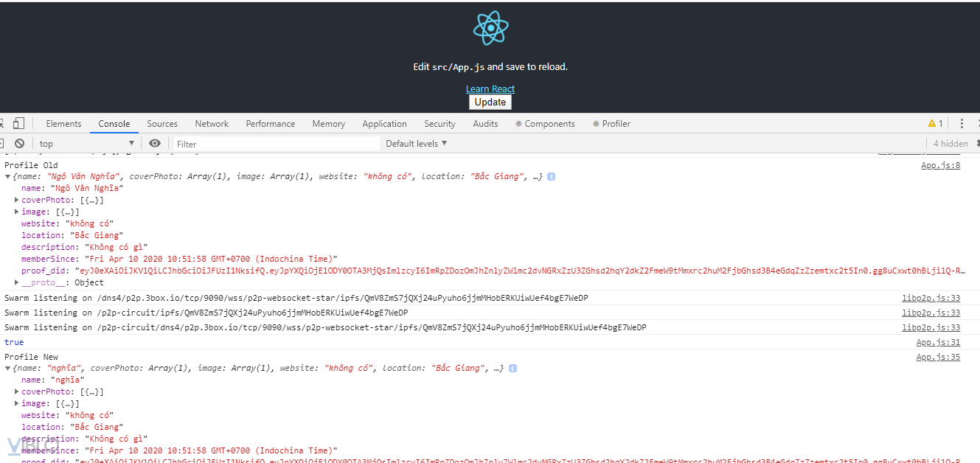Select location "Bắc Giang" under Profile New
Image resolution: width=980 pixels, height=463 pixels.
click(x=72, y=427)
